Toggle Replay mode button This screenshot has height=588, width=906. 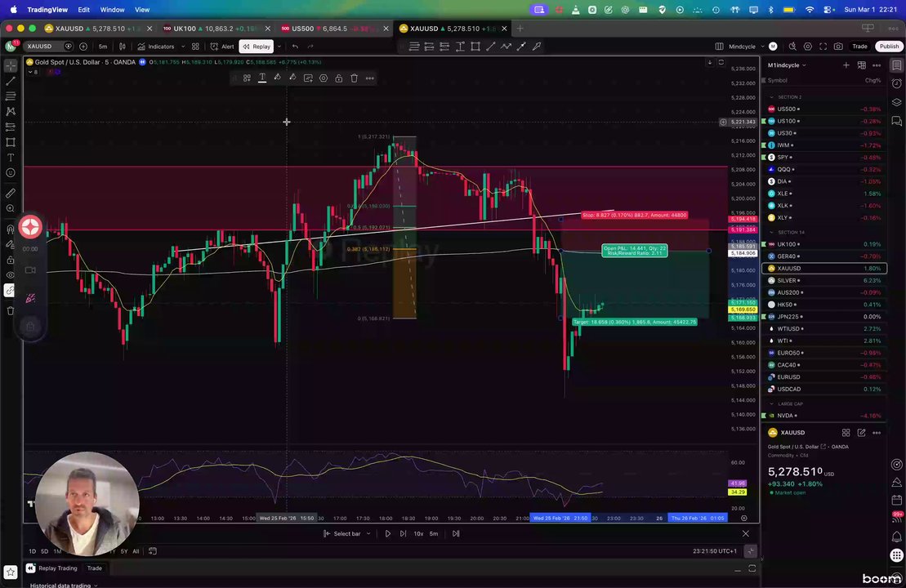coord(257,47)
